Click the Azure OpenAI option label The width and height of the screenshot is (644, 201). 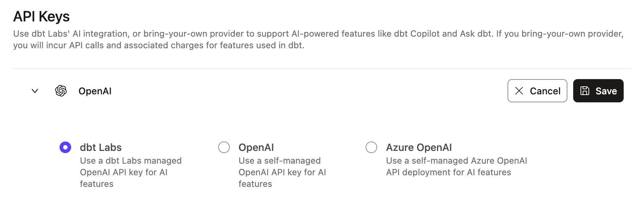click(419, 147)
